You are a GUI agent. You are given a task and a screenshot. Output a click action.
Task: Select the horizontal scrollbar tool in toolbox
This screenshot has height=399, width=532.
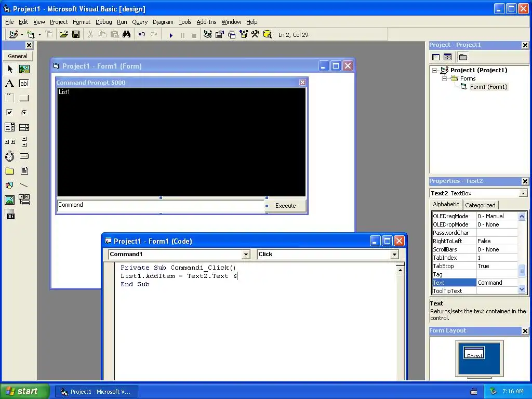[x=10, y=142]
